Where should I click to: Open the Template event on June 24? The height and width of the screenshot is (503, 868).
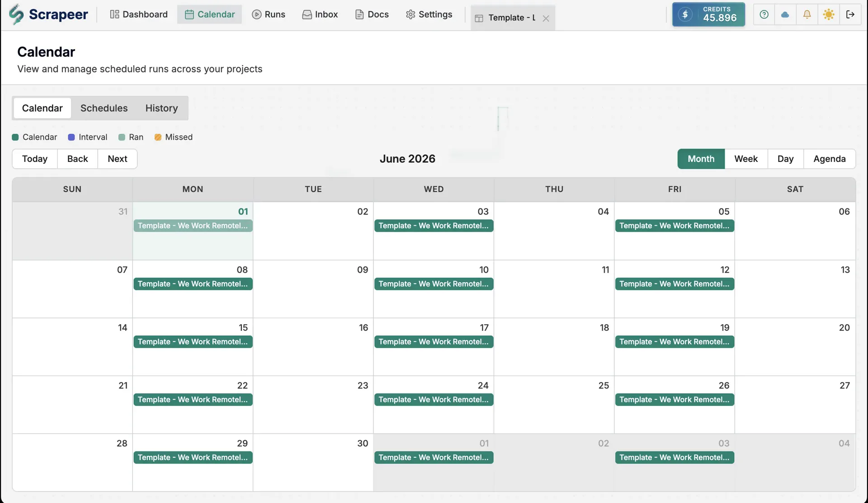coord(434,399)
